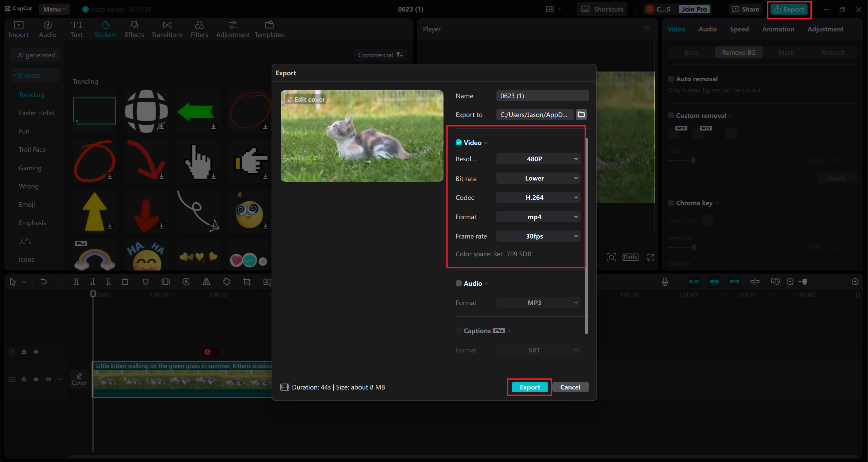Toggle main video track visibility eye

(x=36, y=379)
